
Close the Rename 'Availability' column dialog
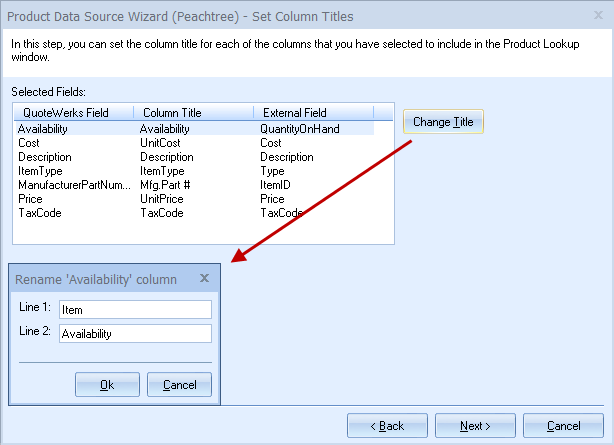(204, 278)
